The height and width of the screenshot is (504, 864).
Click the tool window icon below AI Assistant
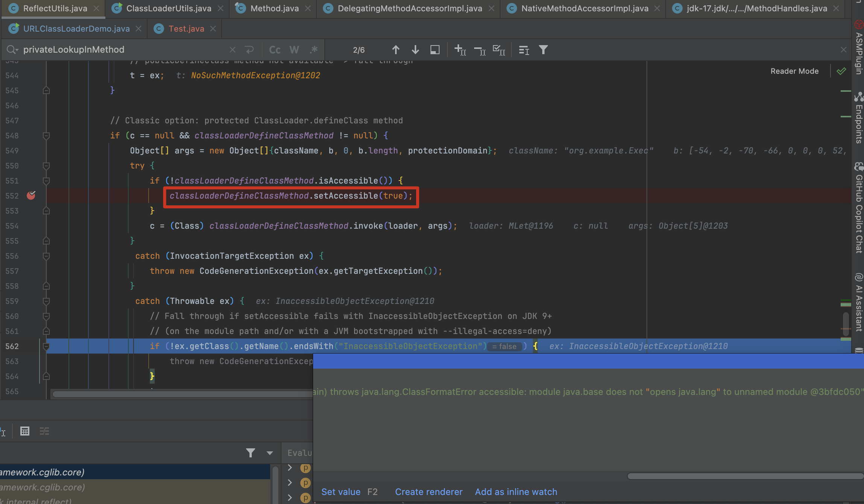coord(859,350)
